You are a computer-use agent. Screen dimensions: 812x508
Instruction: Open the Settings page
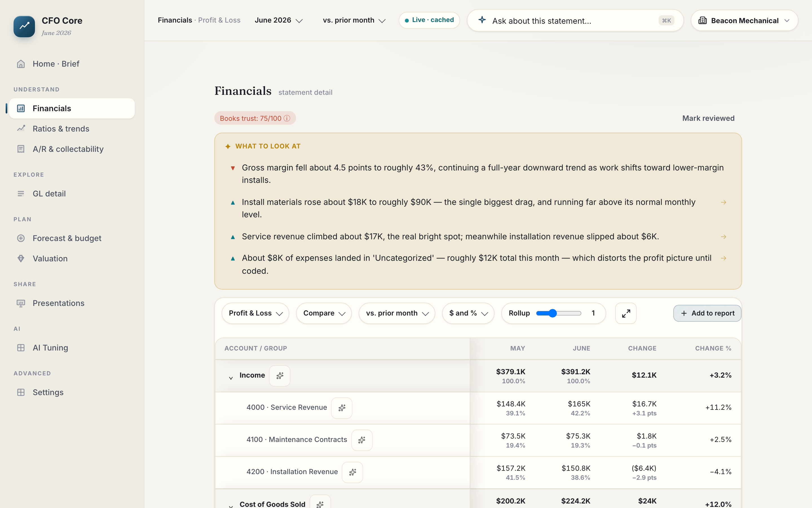click(x=72, y=392)
